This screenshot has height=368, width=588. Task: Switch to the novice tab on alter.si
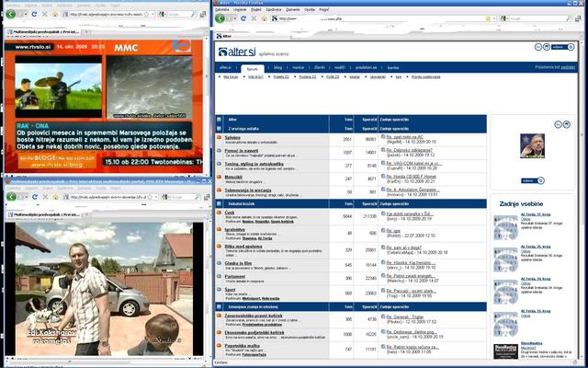point(298,67)
